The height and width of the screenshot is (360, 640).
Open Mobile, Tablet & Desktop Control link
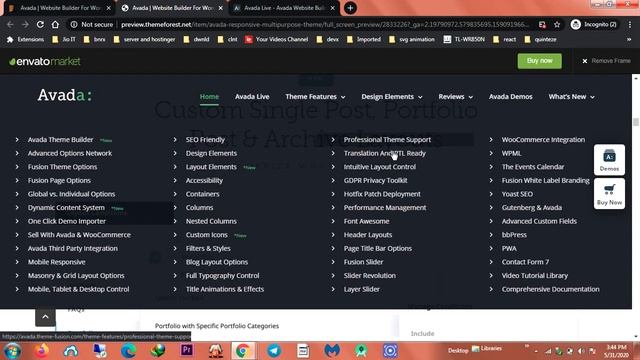click(78, 289)
